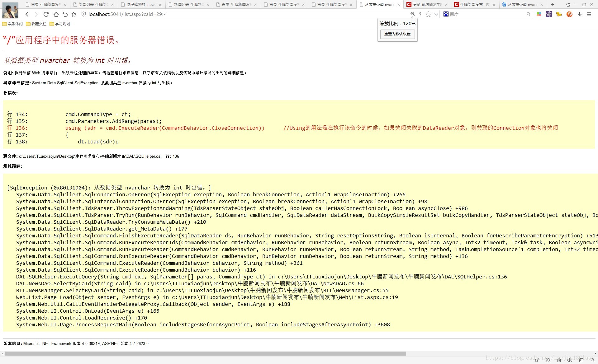Click the favorite star in address bar
This screenshot has width=598, height=364.
(x=429, y=14)
